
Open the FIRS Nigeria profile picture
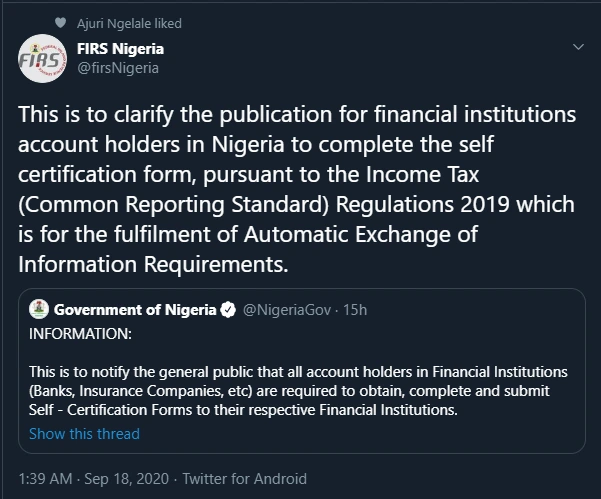coord(42,58)
